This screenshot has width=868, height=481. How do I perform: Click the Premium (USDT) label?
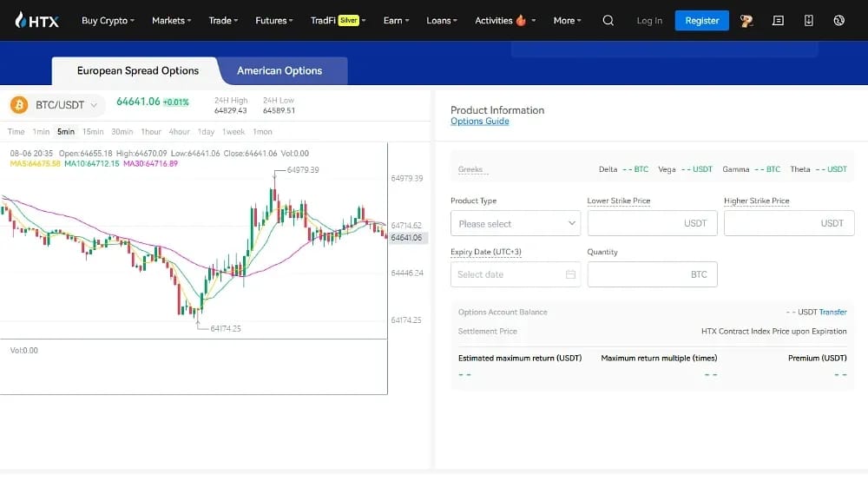tap(817, 358)
